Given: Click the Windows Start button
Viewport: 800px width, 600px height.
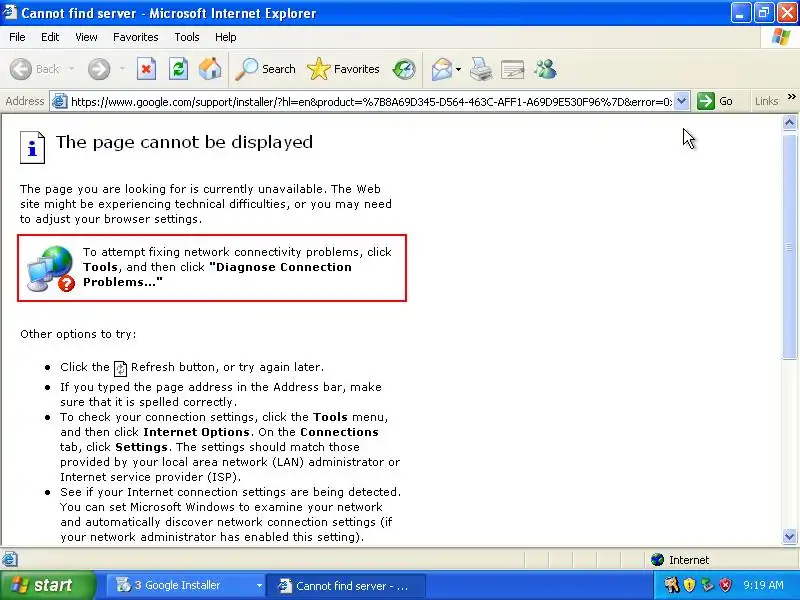Looking at the screenshot, I should click(x=47, y=585).
